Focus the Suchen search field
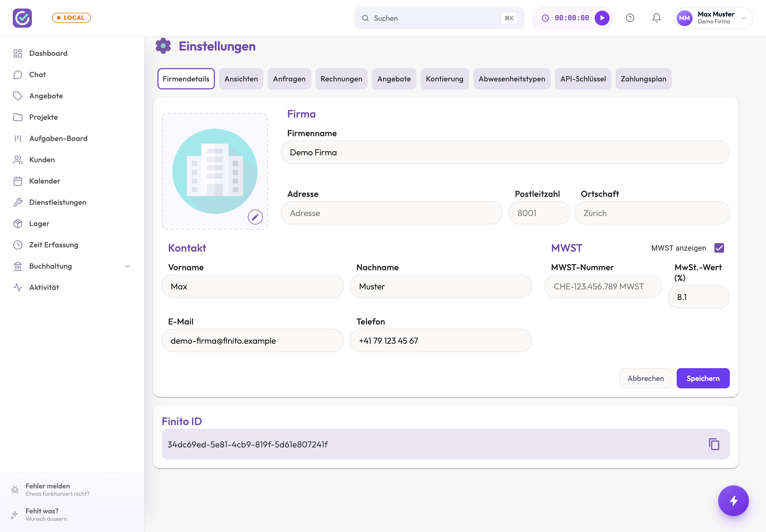766x532 pixels. pos(439,18)
